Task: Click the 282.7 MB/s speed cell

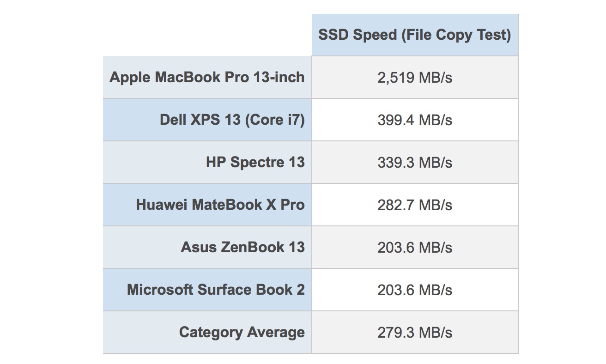Action: point(414,205)
